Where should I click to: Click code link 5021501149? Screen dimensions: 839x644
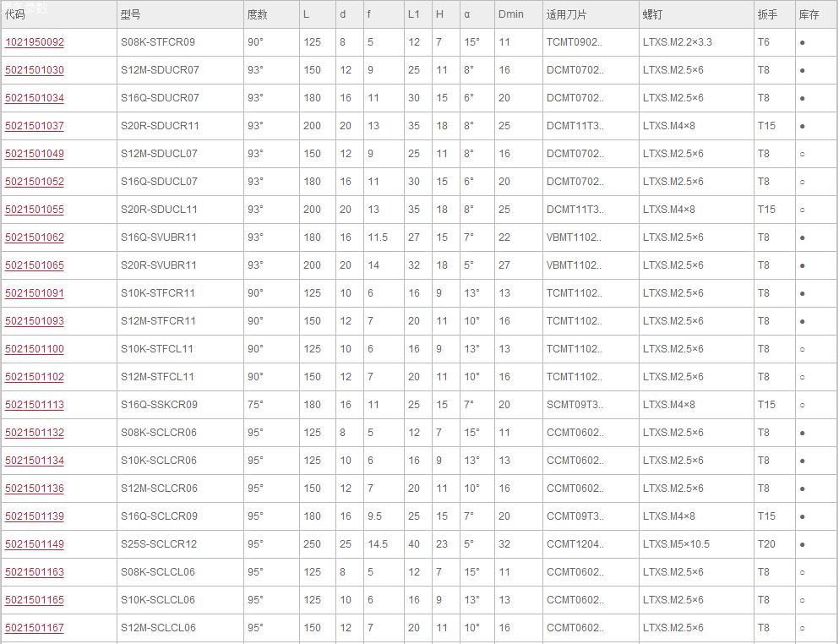(35, 544)
